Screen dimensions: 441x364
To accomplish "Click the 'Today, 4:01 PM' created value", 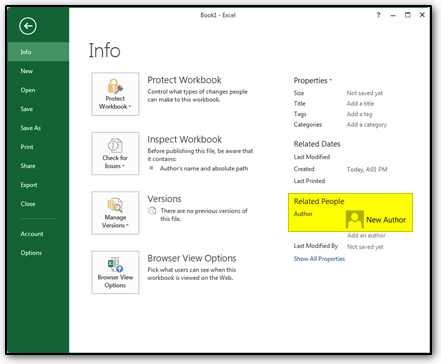I will coord(367,169).
